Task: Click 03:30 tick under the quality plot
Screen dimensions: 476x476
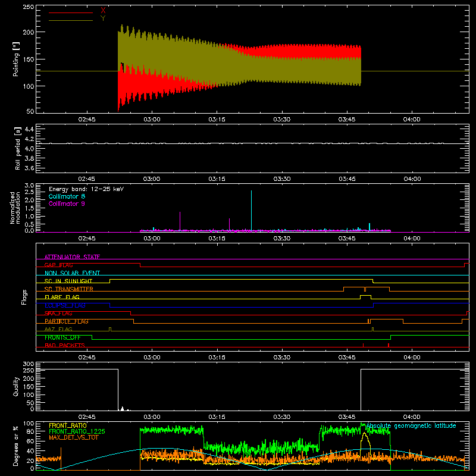Action: 281,417
